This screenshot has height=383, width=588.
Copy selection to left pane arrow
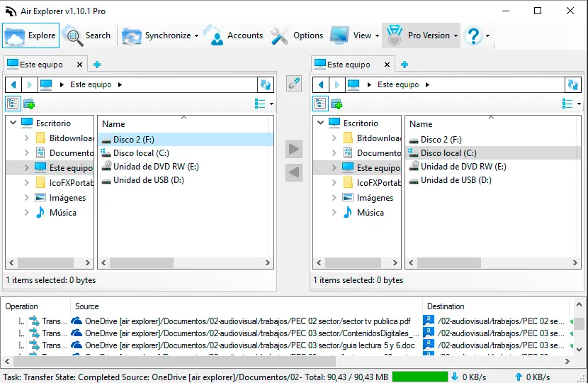pyautogui.click(x=294, y=173)
